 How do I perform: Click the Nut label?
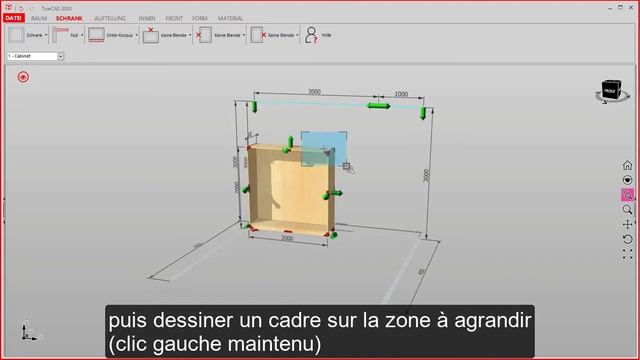[x=74, y=35]
